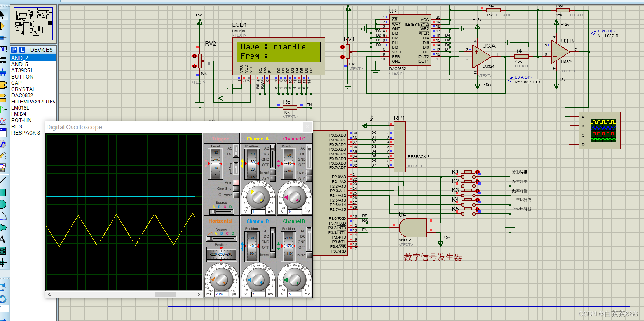Click the Horizontal Position dial

pyautogui.click(x=221, y=254)
